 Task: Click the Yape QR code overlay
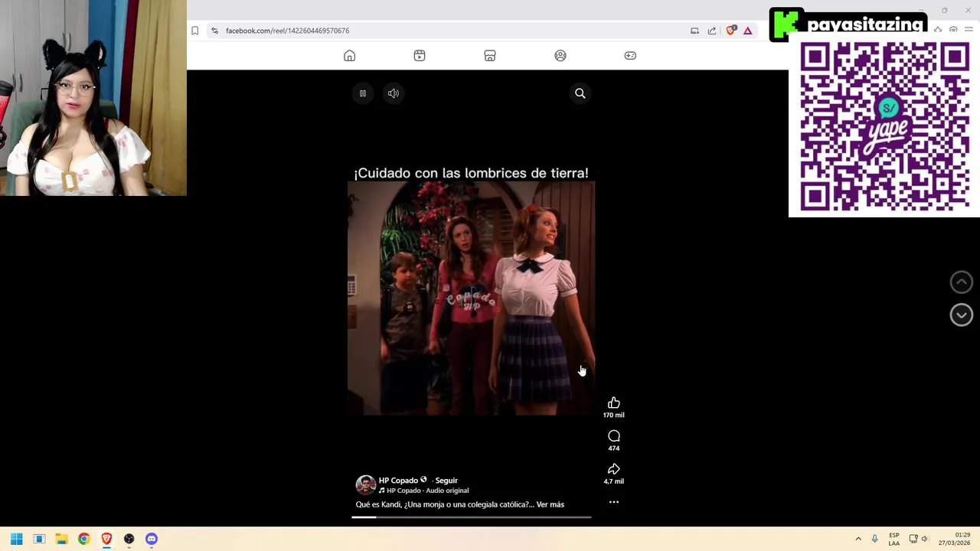click(x=884, y=127)
